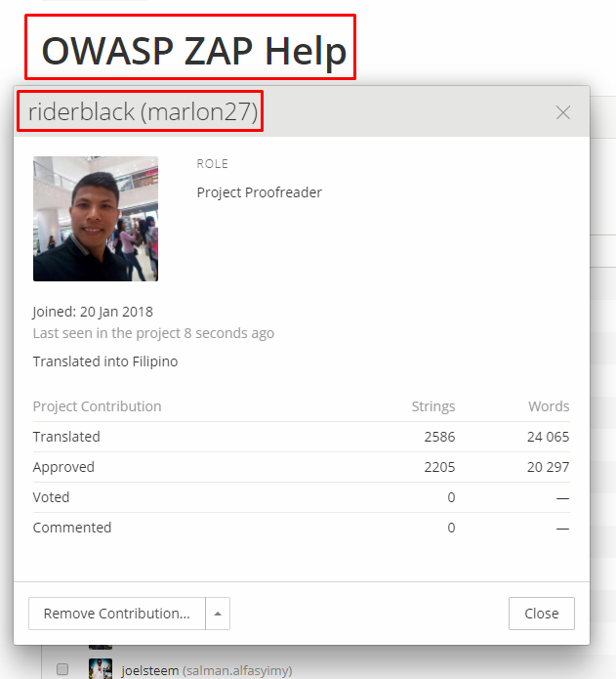Click the Strings column header
Image resolution: width=616 pixels, height=679 pixels.
[433, 406]
